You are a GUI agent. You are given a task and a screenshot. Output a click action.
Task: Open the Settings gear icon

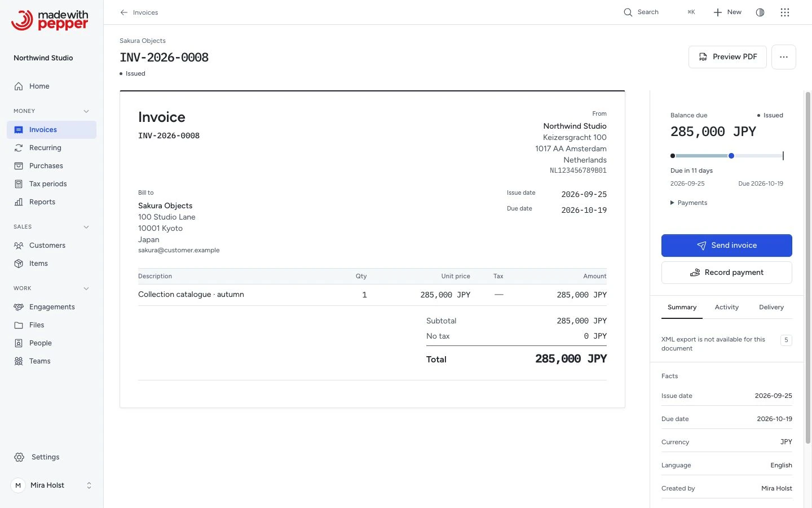tap(19, 457)
